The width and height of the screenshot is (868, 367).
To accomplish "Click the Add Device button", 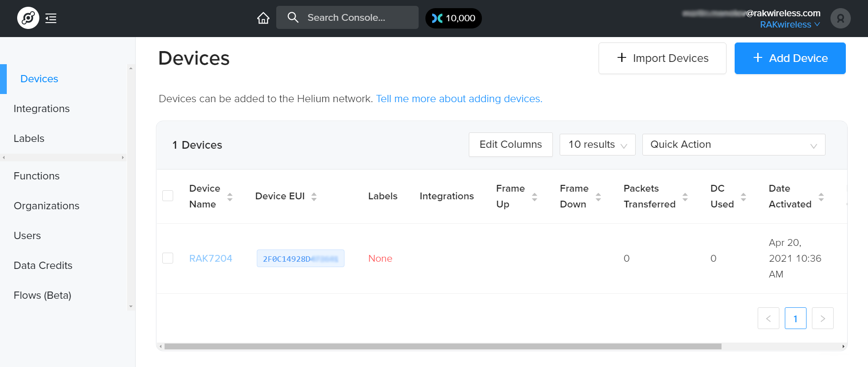I will coord(790,58).
